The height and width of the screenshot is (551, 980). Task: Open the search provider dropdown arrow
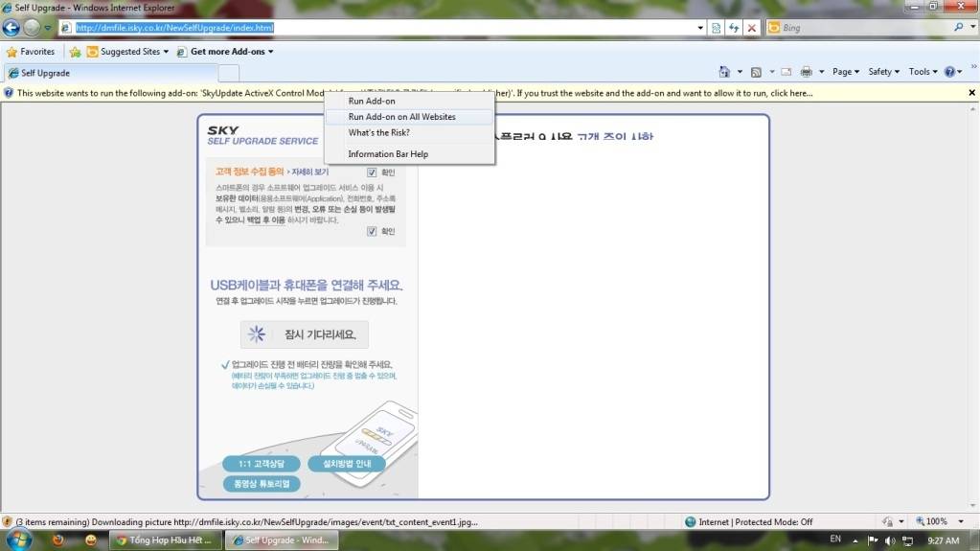point(972,27)
